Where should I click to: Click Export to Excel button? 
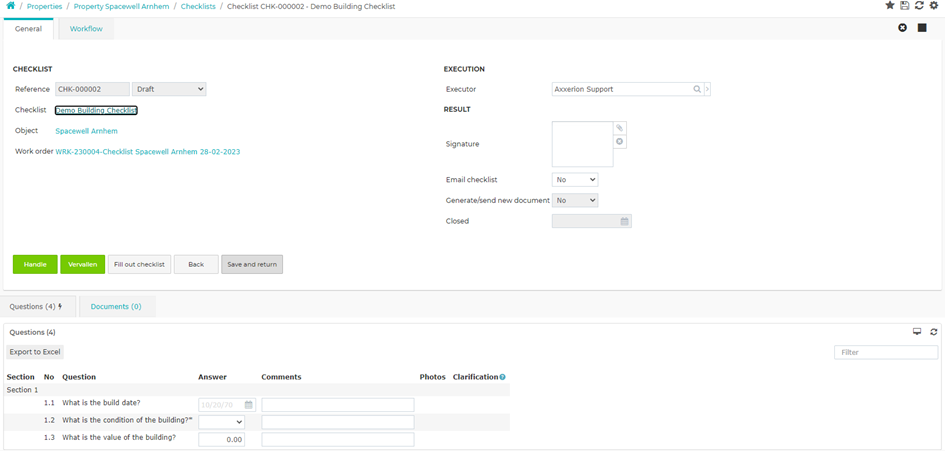click(35, 352)
